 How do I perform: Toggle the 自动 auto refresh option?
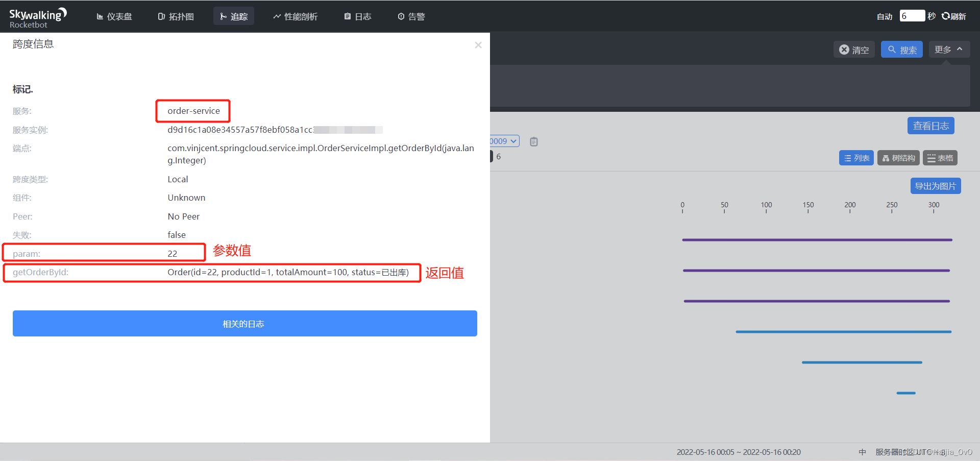[885, 16]
